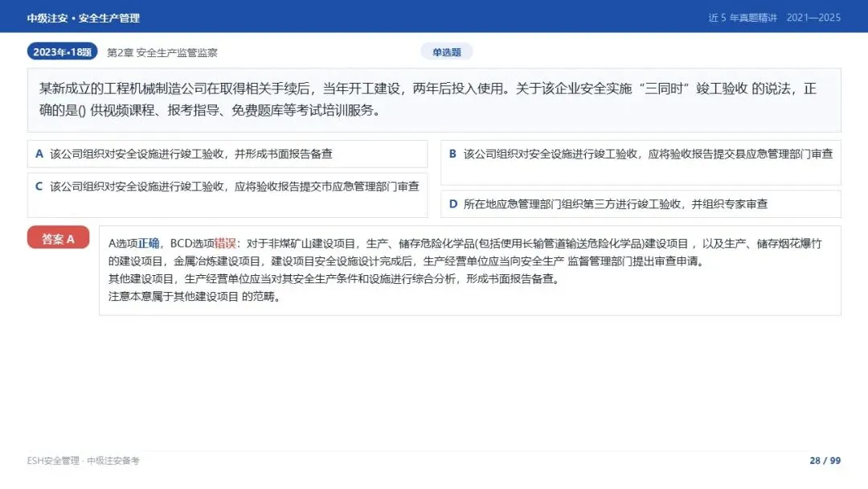Click the 2023年•18题 question badge
868x489 pixels.
pos(62,51)
